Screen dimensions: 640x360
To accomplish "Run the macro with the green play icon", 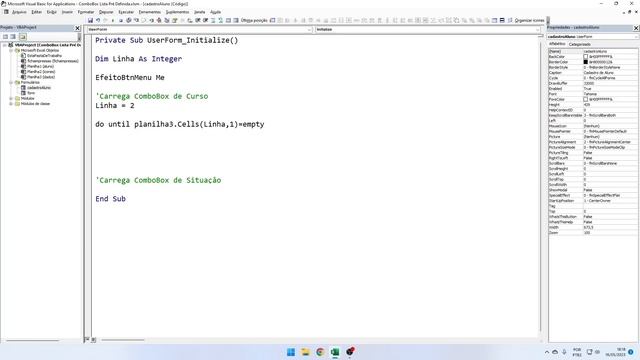I will 113,20.
